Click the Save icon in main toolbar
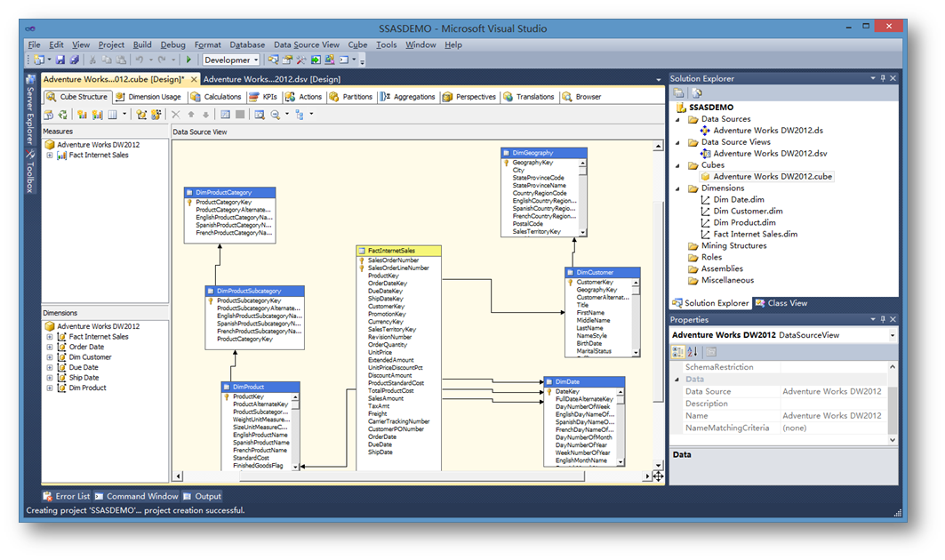The width and height of the screenshot is (945, 560). tap(60, 60)
